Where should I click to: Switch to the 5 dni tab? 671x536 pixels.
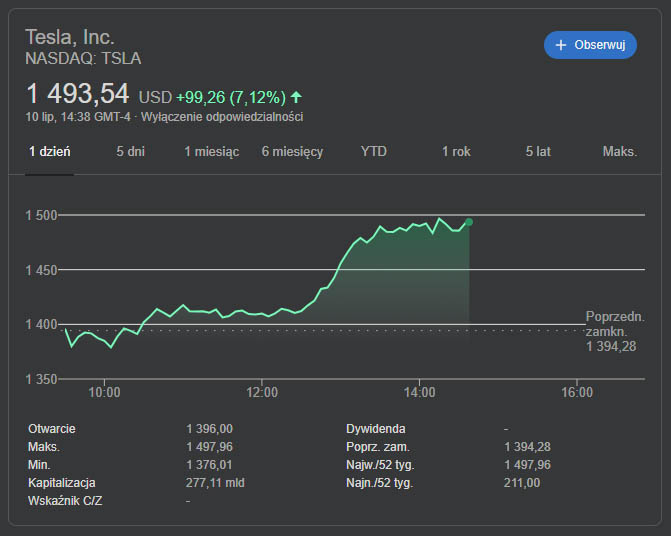pyautogui.click(x=131, y=151)
